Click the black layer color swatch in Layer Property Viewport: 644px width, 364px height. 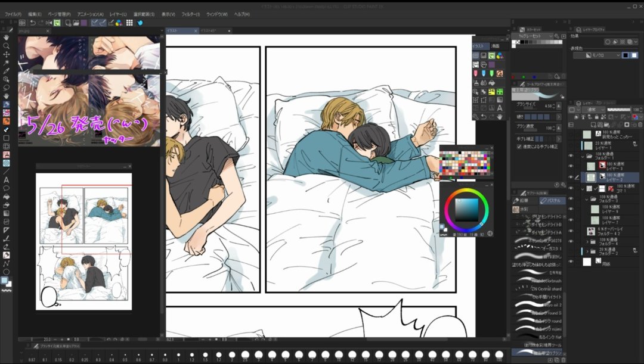626,55
